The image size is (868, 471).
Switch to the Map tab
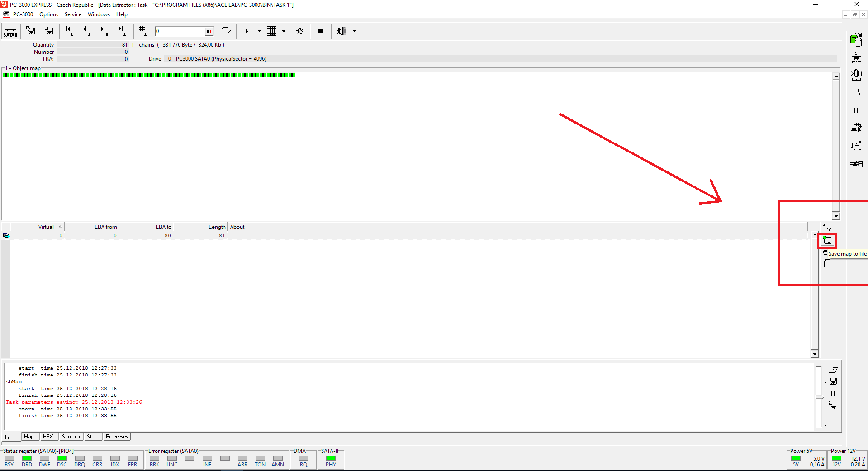[x=29, y=437]
